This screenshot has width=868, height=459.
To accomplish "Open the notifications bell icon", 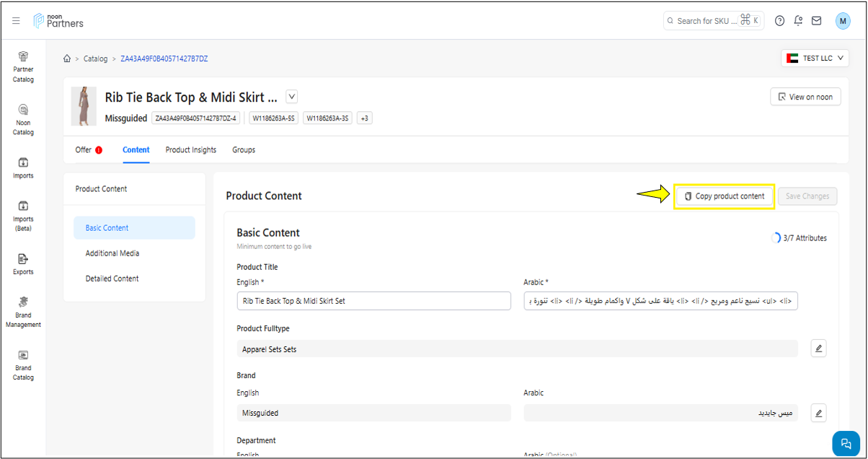I will pyautogui.click(x=798, y=21).
